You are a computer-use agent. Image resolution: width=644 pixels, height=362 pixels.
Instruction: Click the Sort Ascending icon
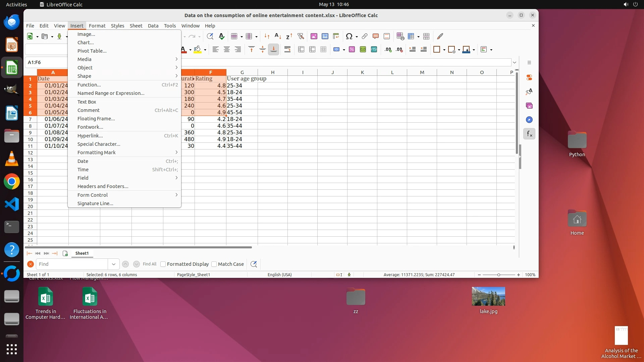278,36
